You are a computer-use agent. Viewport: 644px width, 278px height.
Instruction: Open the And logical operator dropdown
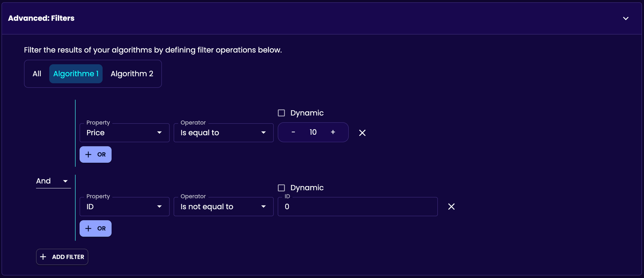point(53,181)
